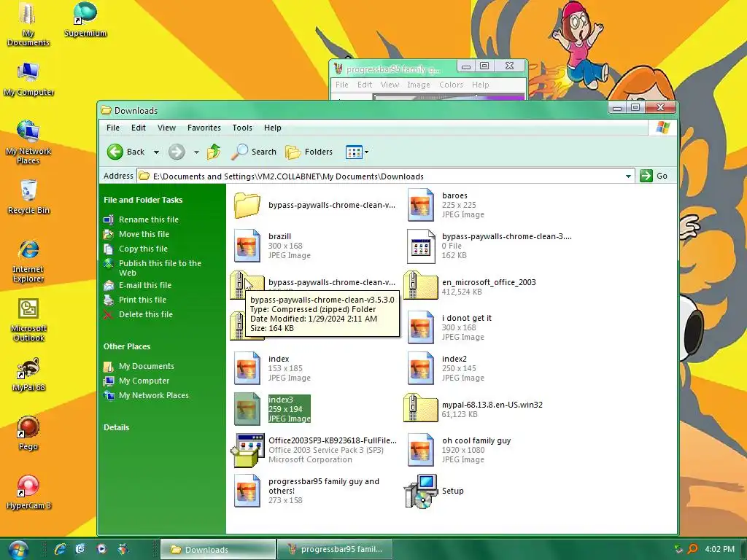
Task: Click the MyPal 68 desktop shortcut
Action: [x=28, y=376]
